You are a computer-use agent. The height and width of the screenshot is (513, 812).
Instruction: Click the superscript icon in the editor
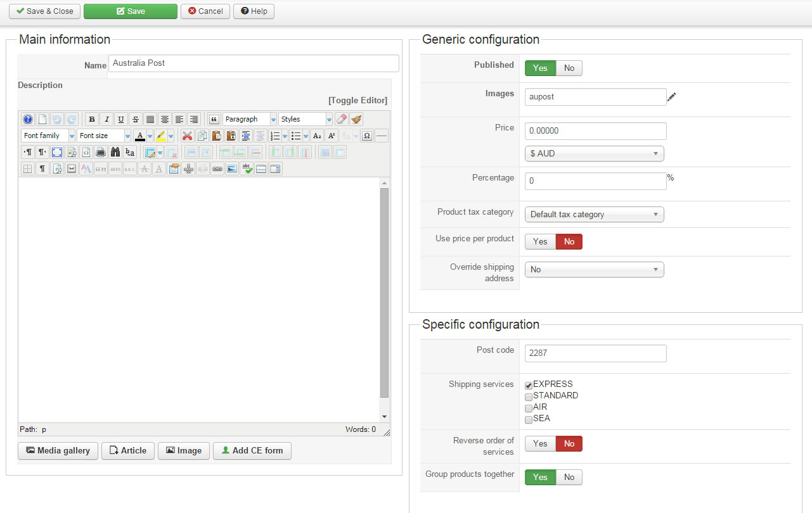332,136
